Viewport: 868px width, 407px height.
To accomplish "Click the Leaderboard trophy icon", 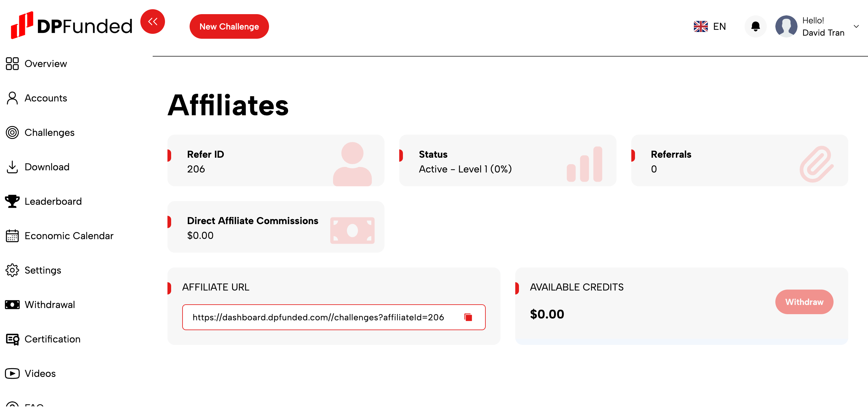I will coord(12,201).
